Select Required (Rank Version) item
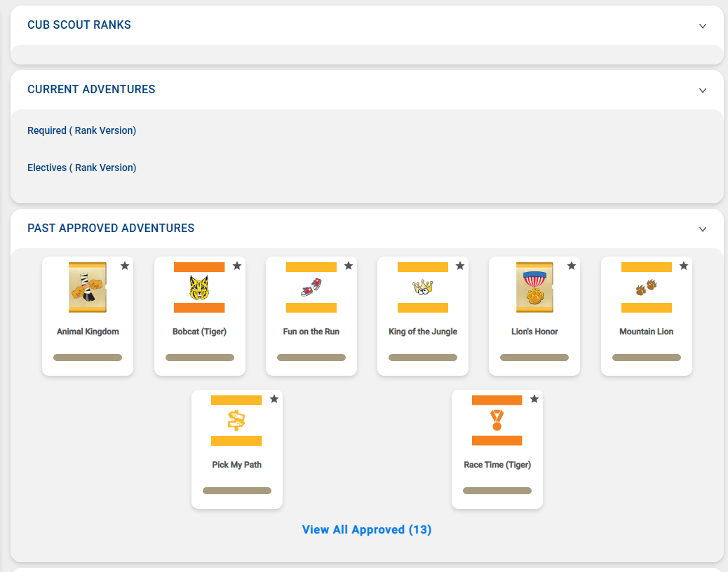Viewport: 728px width, 572px height. coord(81,130)
